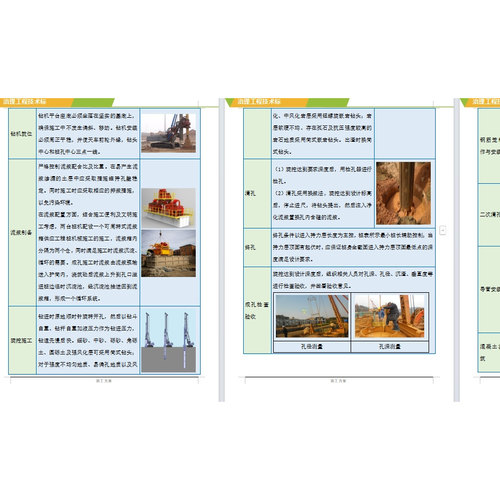The width and height of the screenshot is (500, 500).
Task: Select the red mud-preparation equipment render image
Action: click(x=168, y=208)
